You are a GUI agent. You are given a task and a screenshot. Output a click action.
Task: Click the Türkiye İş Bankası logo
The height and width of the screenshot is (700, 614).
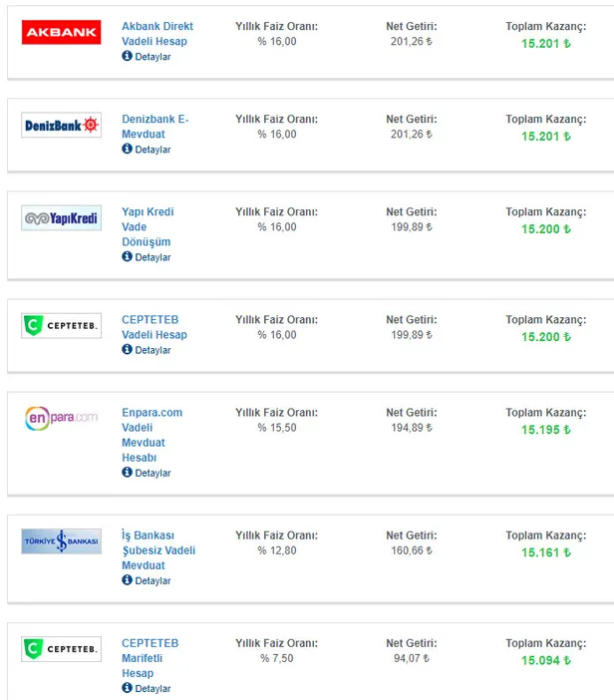[61, 541]
